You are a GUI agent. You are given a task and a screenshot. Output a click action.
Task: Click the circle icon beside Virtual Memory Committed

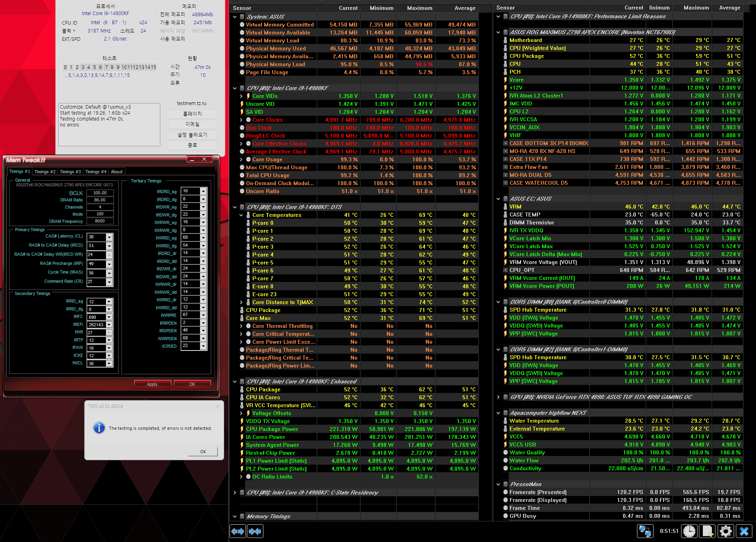[x=242, y=25]
